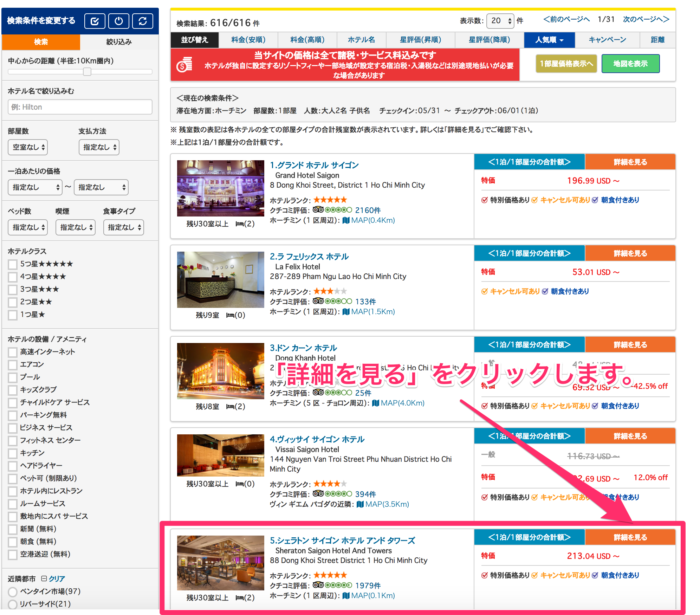Switch to the 検索 tab

coord(41,42)
